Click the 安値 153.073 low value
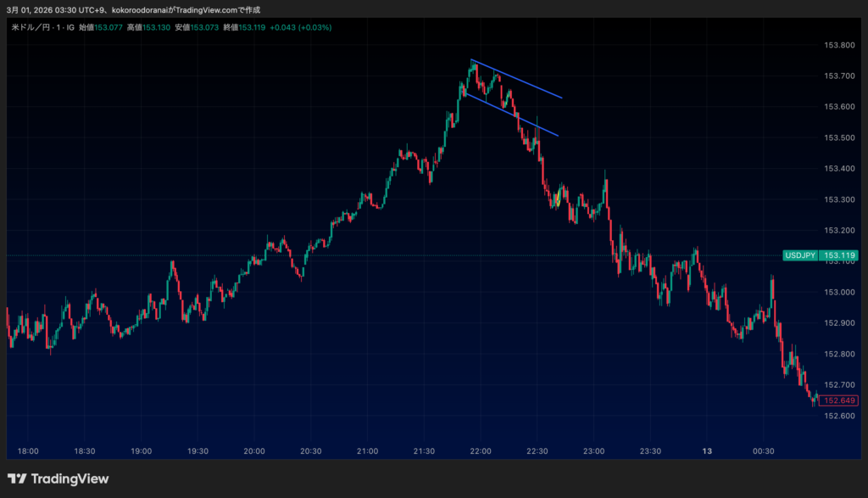The image size is (868, 498). pos(204,27)
